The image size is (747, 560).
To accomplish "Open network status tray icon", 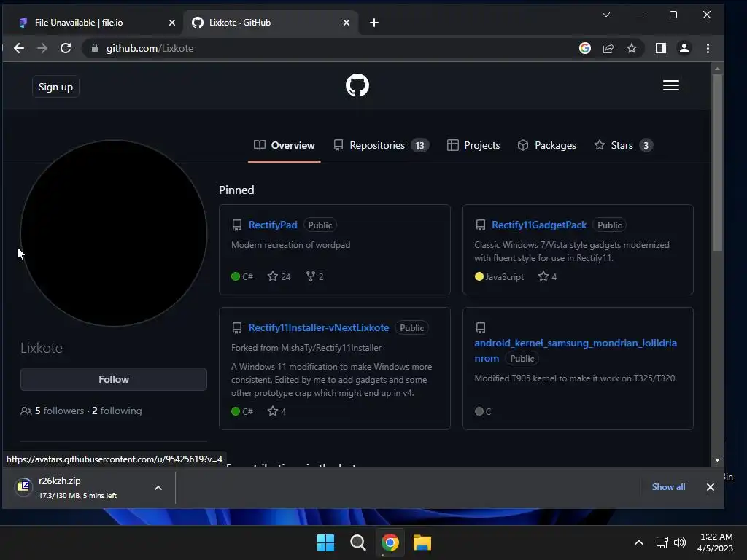I will click(662, 542).
